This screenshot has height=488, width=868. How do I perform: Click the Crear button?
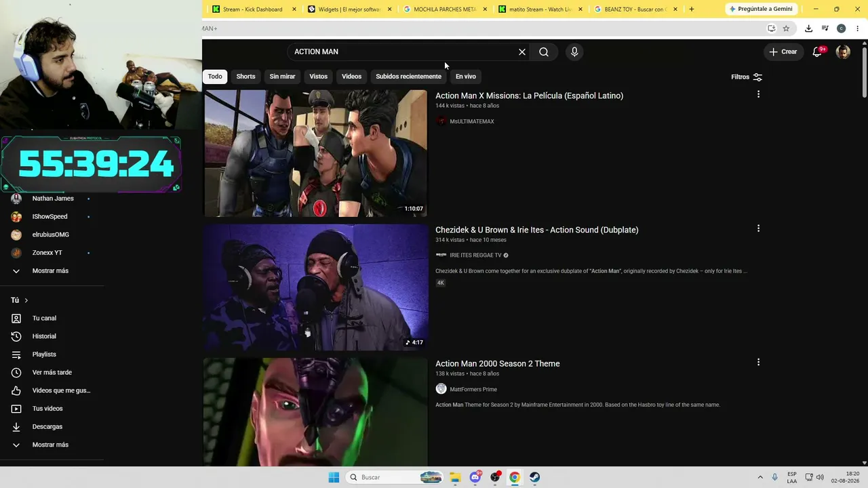click(783, 52)
